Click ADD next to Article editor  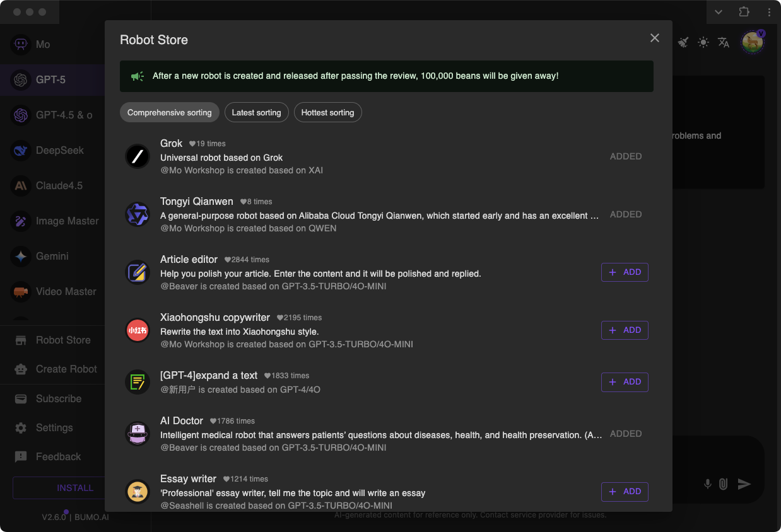pyautogui.click(x=625, y=272)
